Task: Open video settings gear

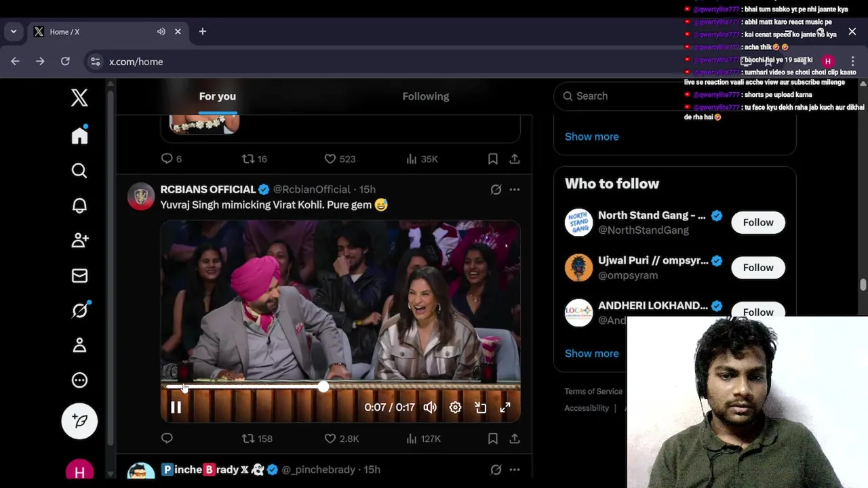Action: point(455,407)
